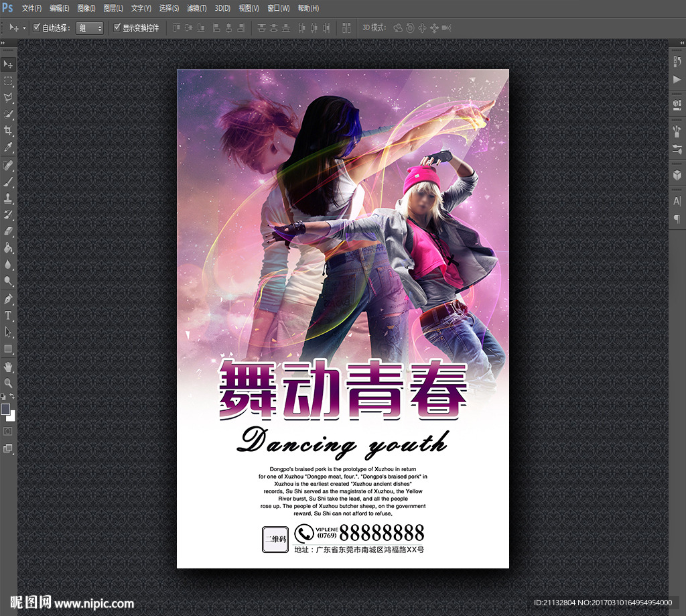The width and height of the screenshot is (686, 616).
Task: Open the 图像(I) menu
Action: [86, 8]
